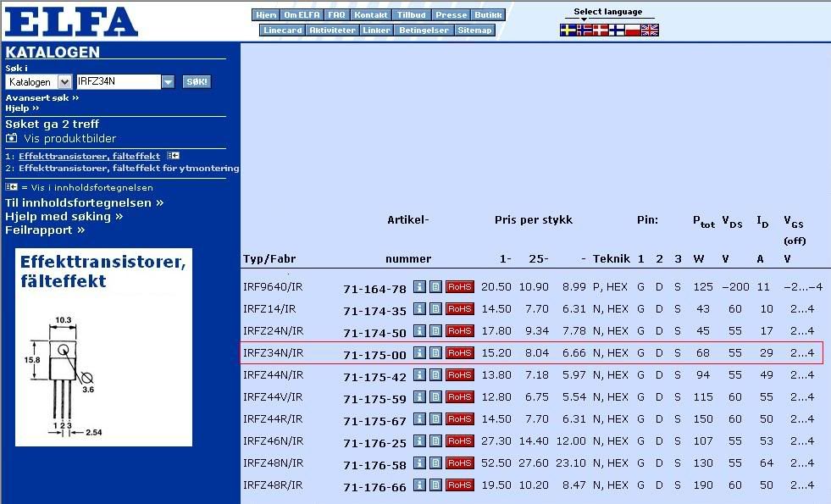Open info icon for IRFZ14/IR

(419, 308)
